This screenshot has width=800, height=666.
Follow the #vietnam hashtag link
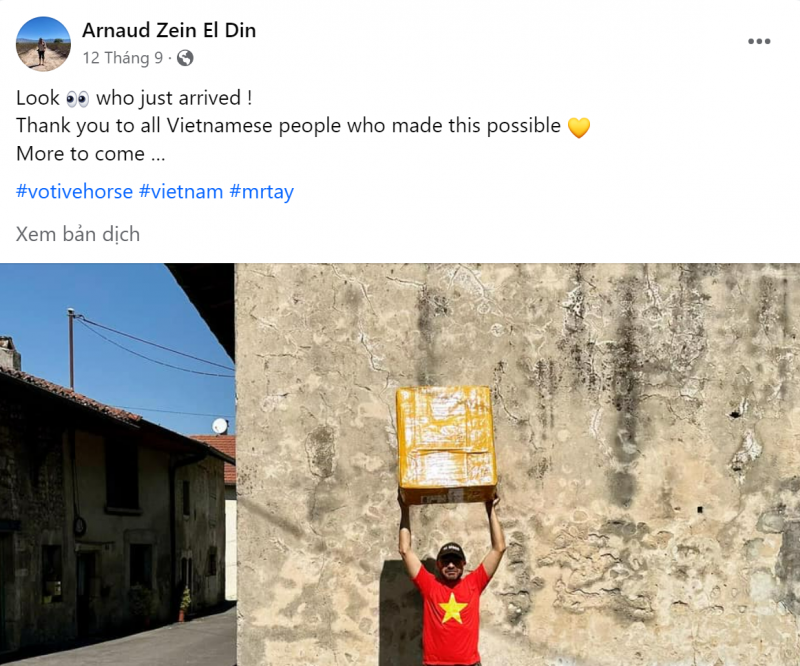click(x=181, y=192)
